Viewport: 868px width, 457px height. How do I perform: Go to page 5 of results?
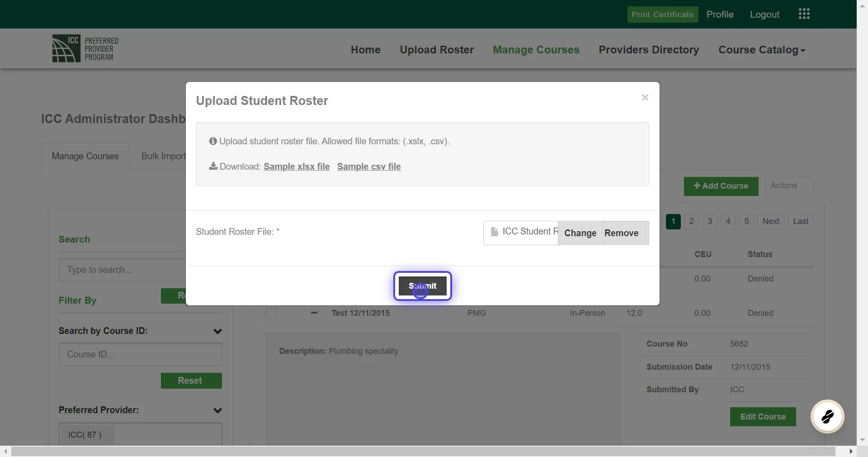746,221
